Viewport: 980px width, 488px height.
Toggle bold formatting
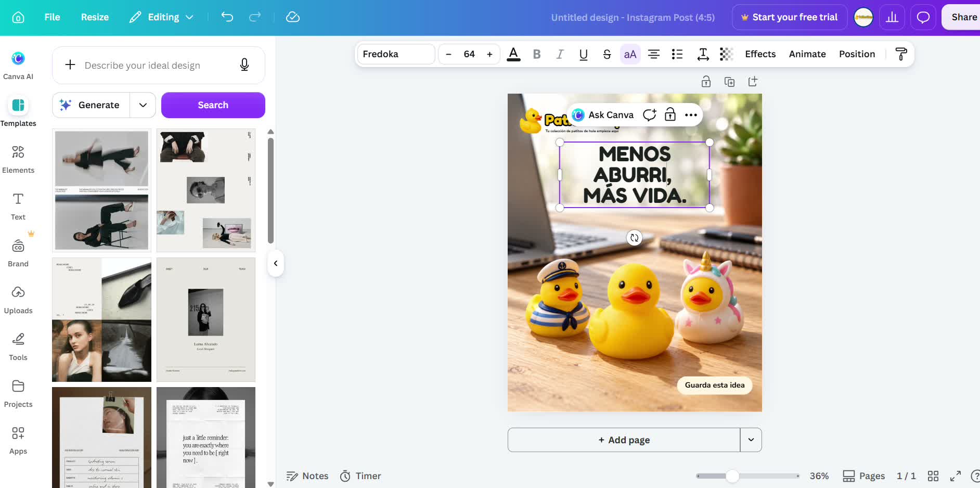coord(537,54)
